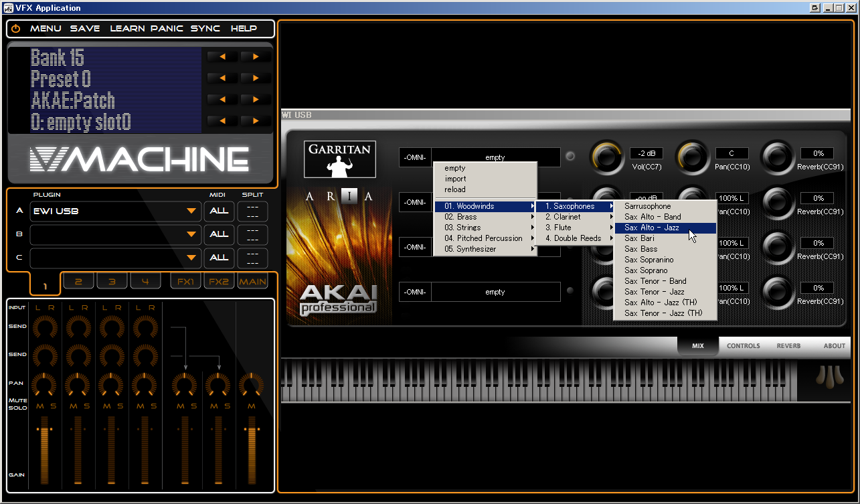Open plugin slot A dropdown showing EWI USB
860x504 pixels.
[116, 212]
